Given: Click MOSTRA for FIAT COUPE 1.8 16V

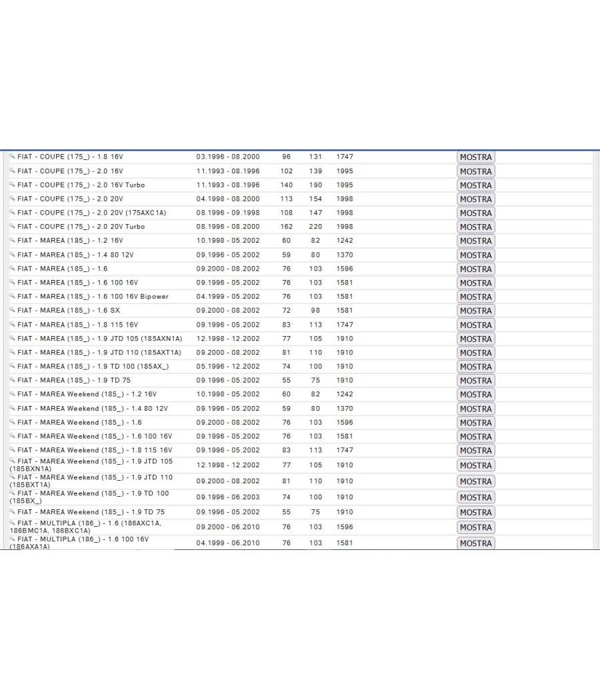Looking at the screenshot, I should tap(476, 157).
